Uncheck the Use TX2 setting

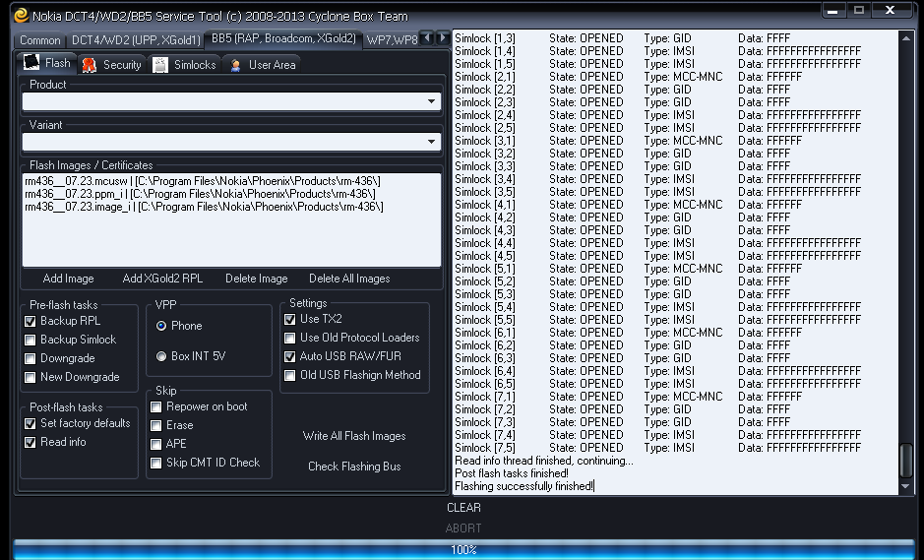tap(290, 319)
